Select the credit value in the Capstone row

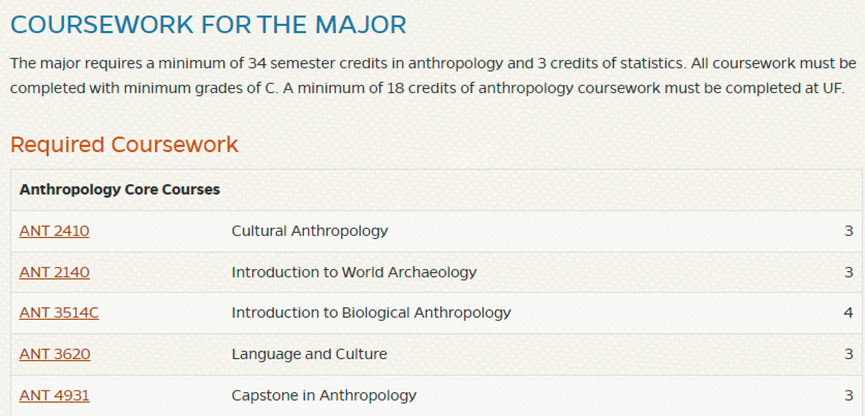coord(848,395)
